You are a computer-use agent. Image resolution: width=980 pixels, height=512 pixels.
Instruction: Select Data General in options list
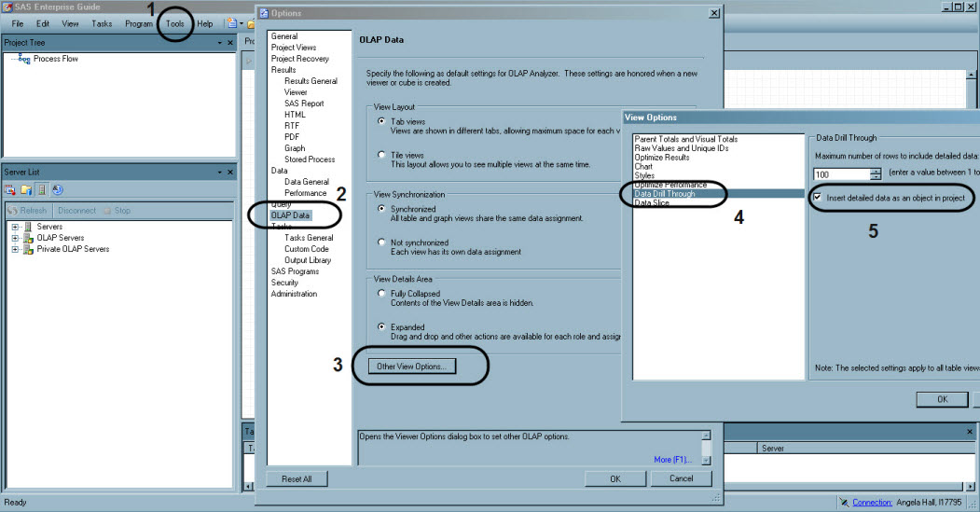[x=306, y=182]
